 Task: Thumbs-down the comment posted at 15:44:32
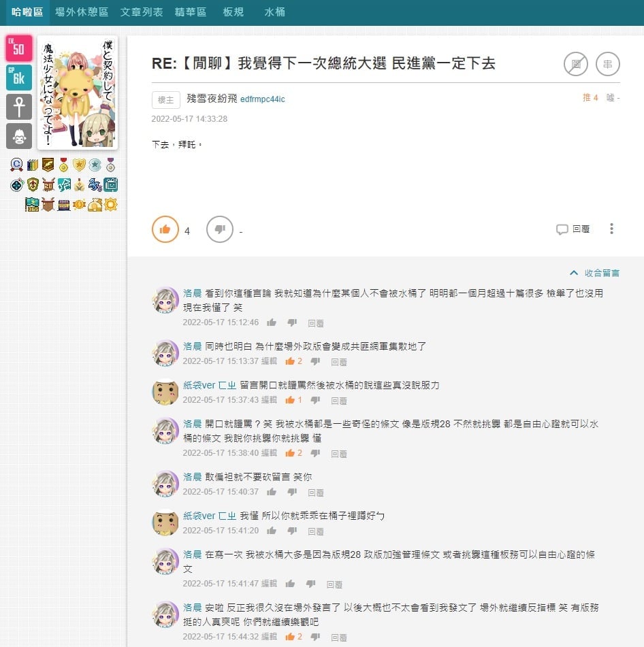point(315,637)
